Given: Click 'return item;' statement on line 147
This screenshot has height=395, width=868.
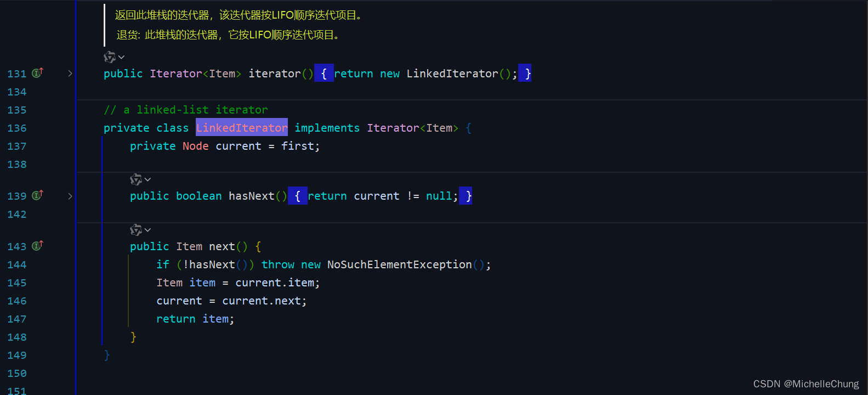Looking at the screenshot, I should point(195,319).
